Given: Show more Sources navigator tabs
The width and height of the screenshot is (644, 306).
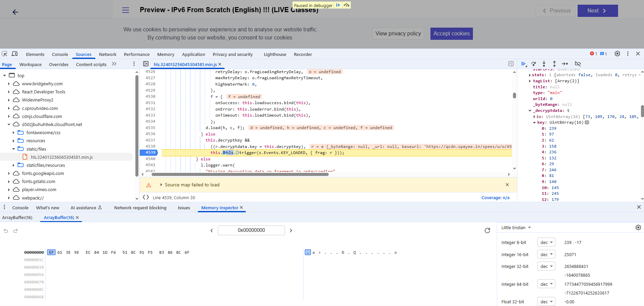Looking at the screenshot, I should 114,64.
